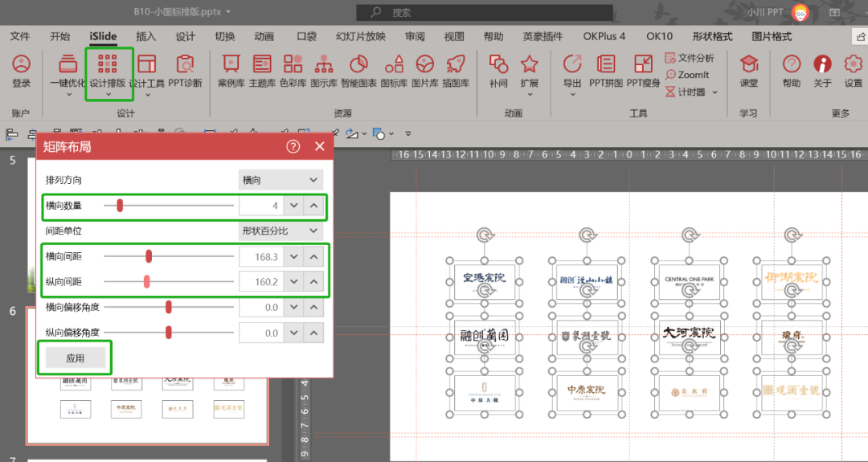This screenshot has height=462, width=868.
Task: Click the 补间 tween animation icon
Action: pos(499,71)
